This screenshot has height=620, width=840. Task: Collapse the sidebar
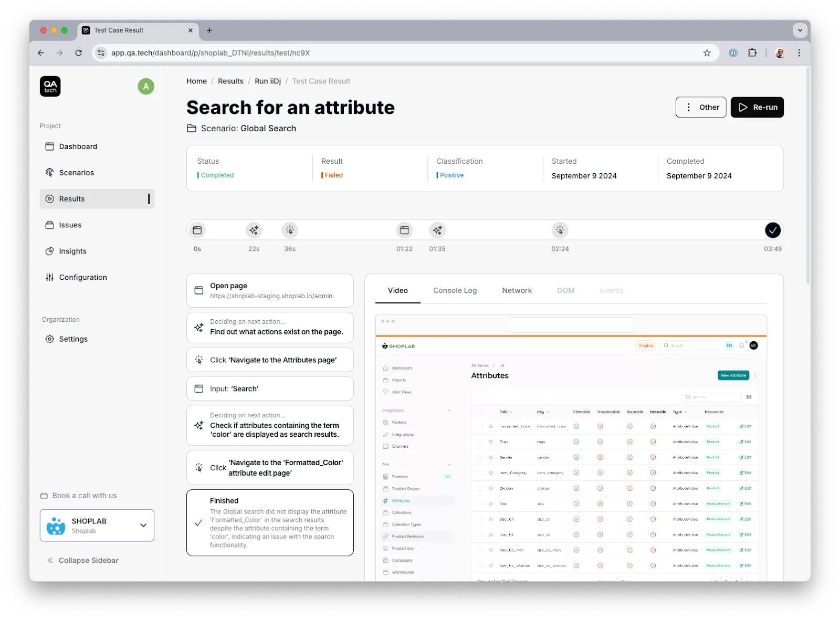(x=82, y=560)
